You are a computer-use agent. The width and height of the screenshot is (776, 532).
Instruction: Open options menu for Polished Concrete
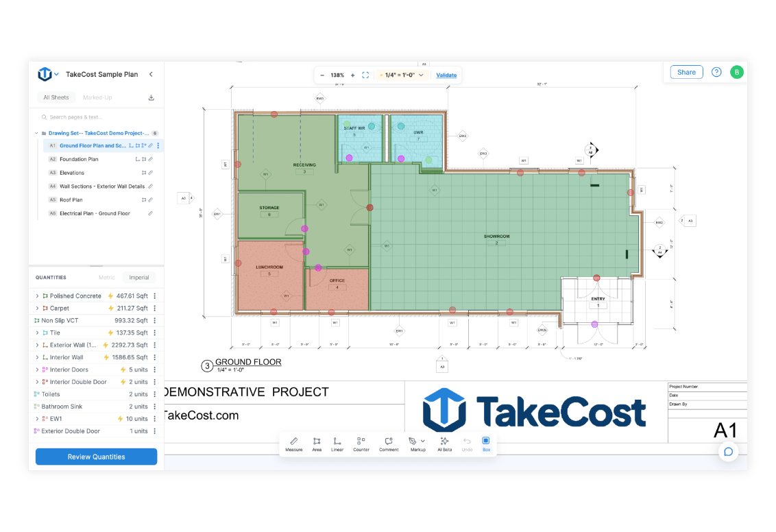(x=155, y=296)
